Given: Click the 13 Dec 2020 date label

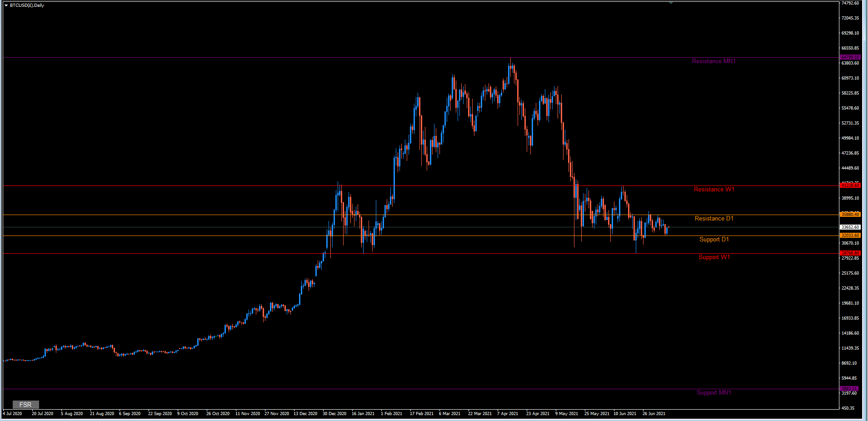Looking at the screenshot, I should click(305, 414).
